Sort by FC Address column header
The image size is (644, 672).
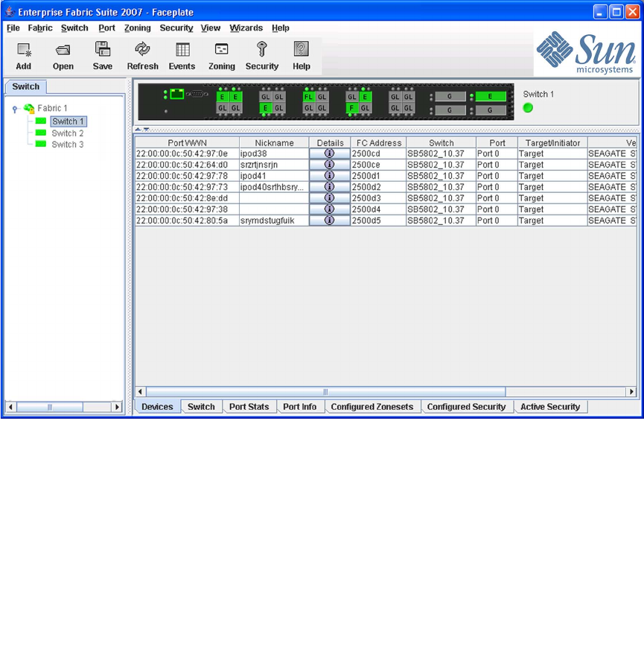(379, 143)
